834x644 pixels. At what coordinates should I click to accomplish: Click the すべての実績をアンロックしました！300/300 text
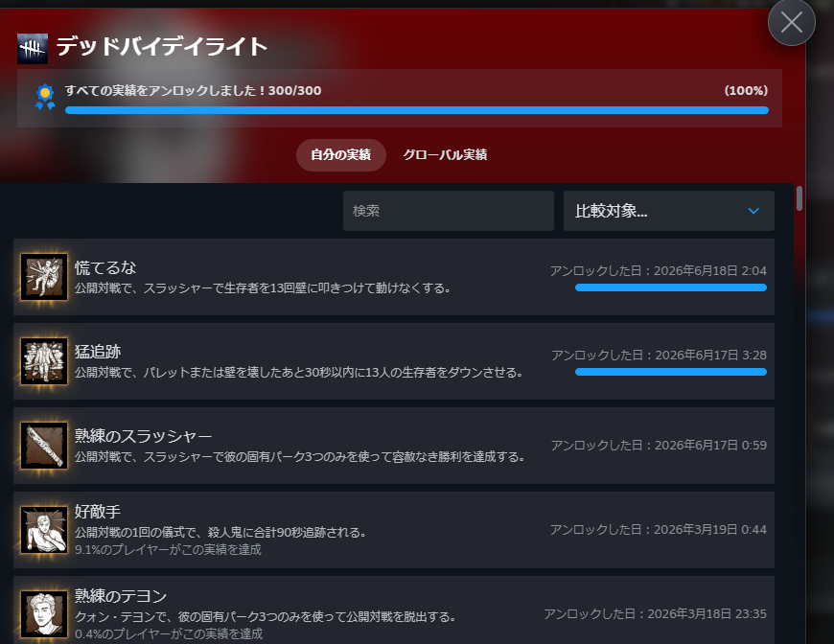pos(193,90)
